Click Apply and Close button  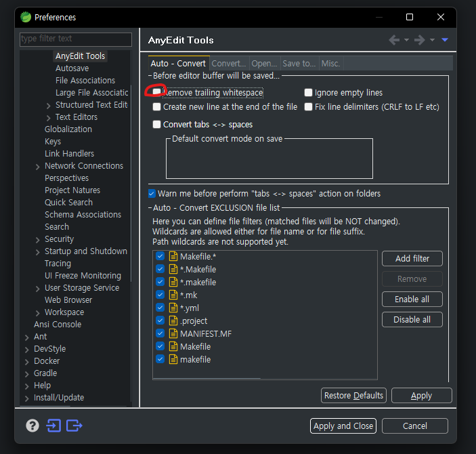[343, 426]
